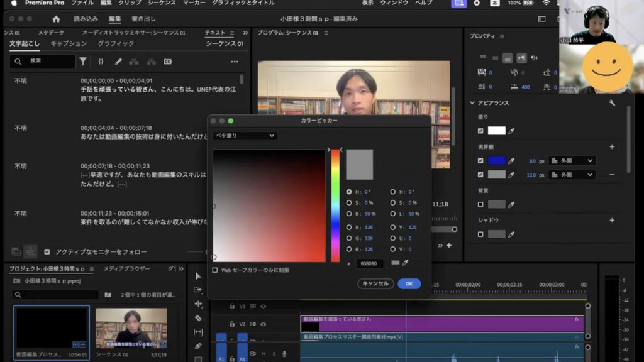The width and height of the screenshot is (644, 362).
Task: Click the white fill color swatch
Action: click(497, 131)
